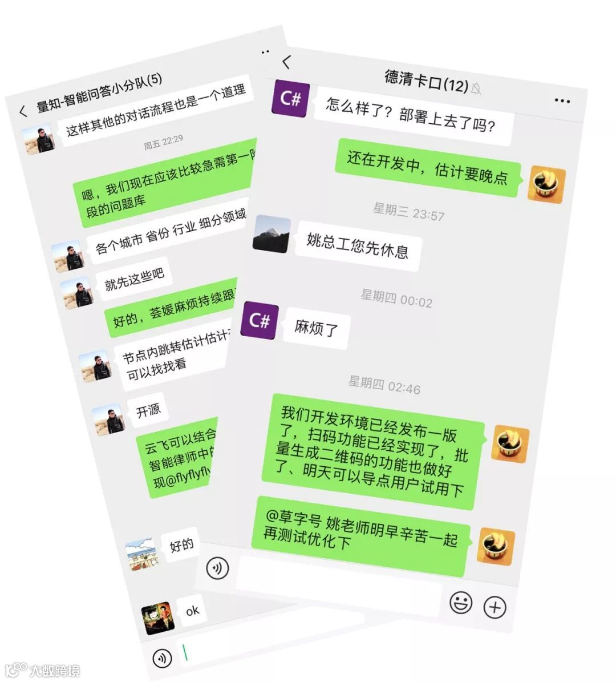The width and height of the screenshot is (616, 682).
Task: Tap the 量知-智能问答小分队(5) title
Action: [x=99, y=92]
